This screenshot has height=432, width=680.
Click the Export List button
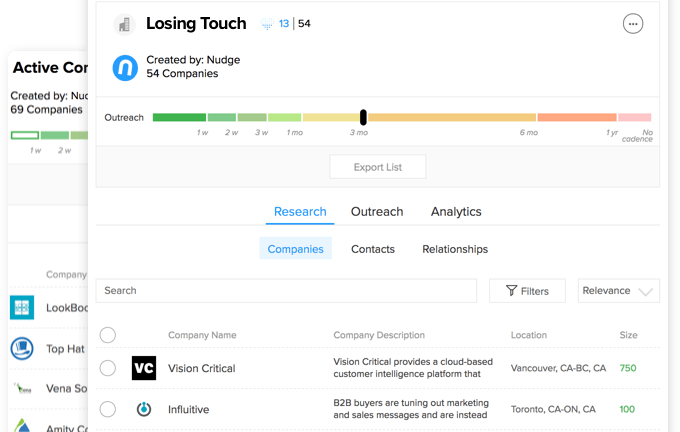[378, 167]
